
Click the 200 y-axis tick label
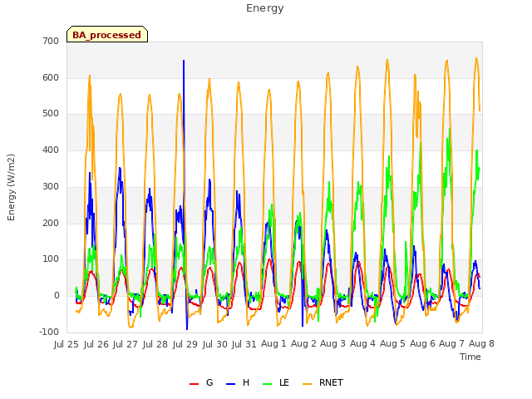click(51, 224)
